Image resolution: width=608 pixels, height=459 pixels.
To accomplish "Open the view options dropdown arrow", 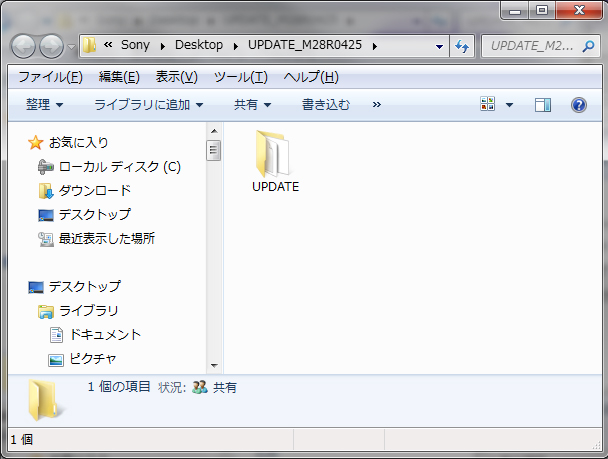I will (x=509, y=104).
